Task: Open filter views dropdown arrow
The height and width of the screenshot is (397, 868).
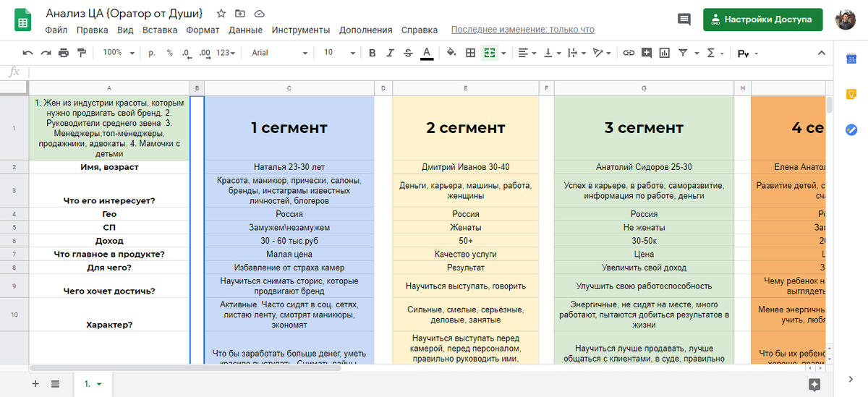Action: (697, 53)
